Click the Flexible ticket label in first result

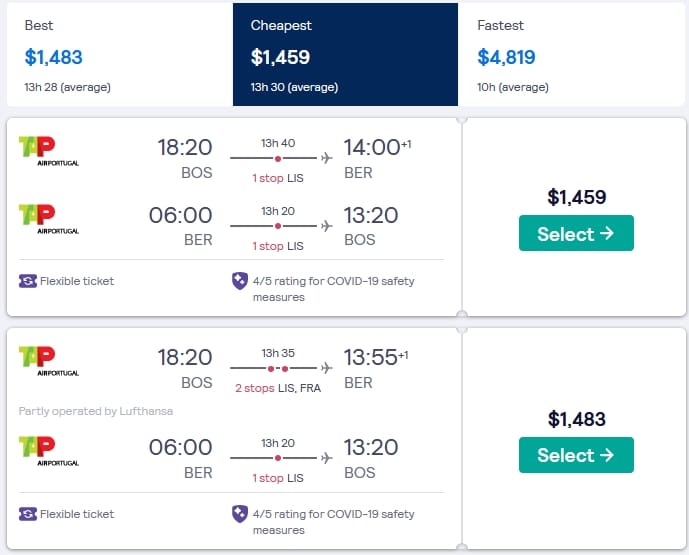coord(77,281)
